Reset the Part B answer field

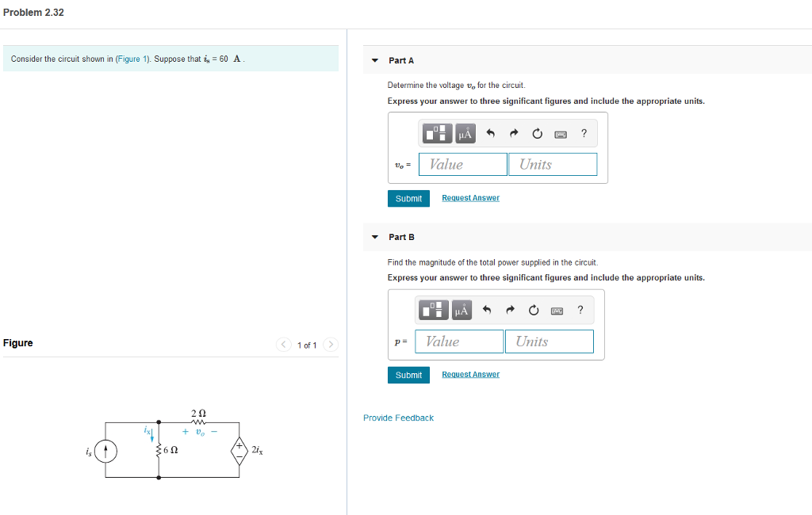pyautogui.click(x=534, y=310)
